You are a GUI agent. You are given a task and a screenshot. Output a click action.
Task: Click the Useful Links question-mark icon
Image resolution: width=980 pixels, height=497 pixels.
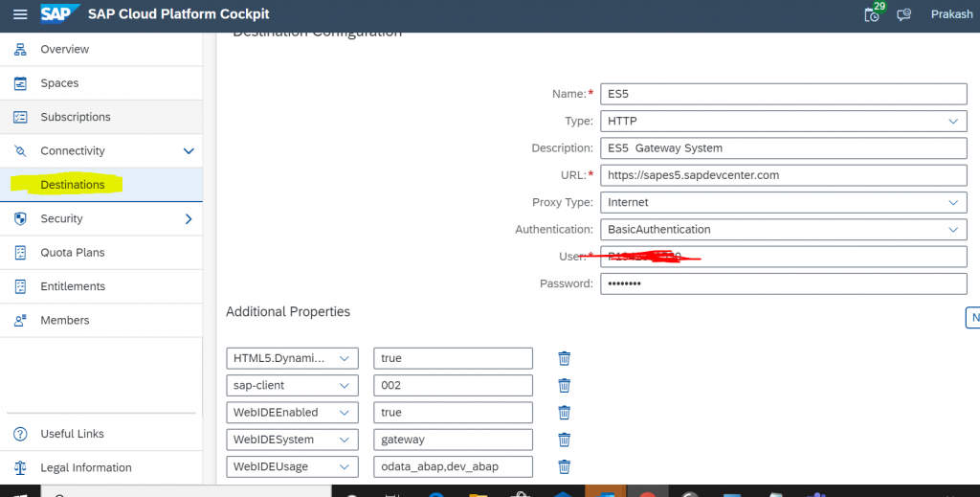[x=20, y=434]
